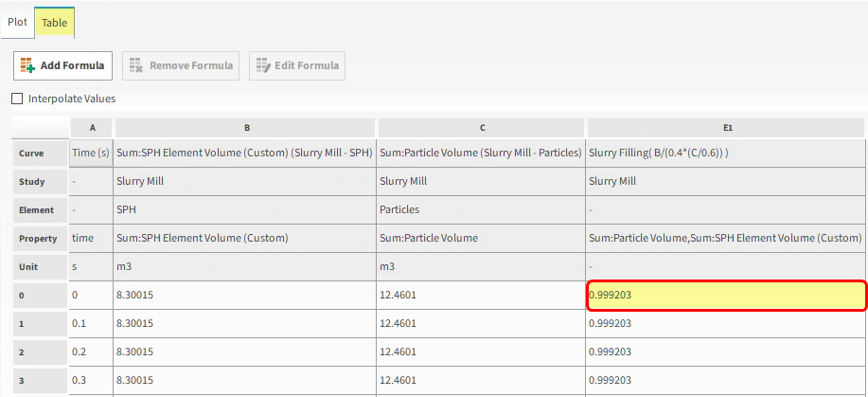Click highlighted Slurry Filling value 0.999203
This screenshot has width=868, height=397.
[x=726, y=296]
